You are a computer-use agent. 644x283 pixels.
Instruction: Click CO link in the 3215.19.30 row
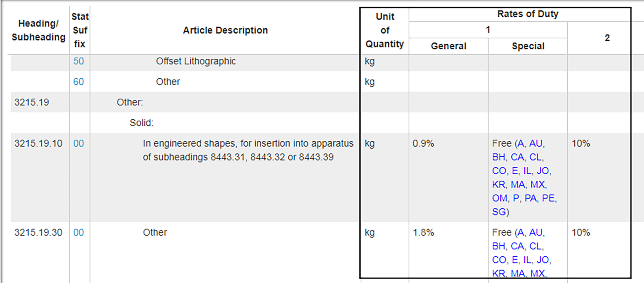tap(499, 260)
